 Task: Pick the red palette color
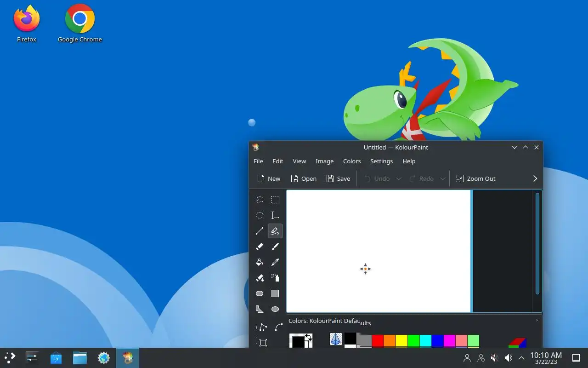(378, 341)
